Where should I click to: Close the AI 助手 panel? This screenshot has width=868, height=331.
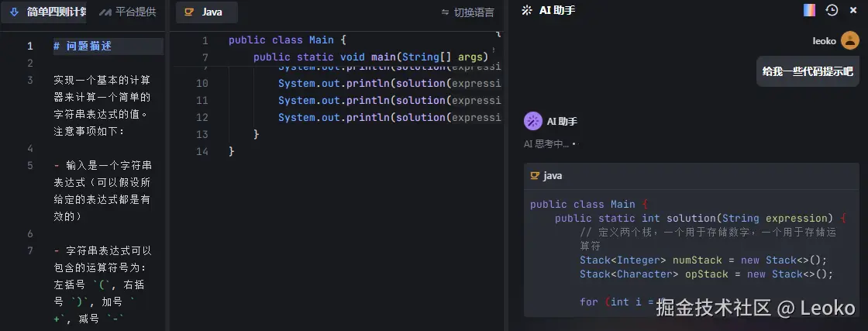[853, 10]
